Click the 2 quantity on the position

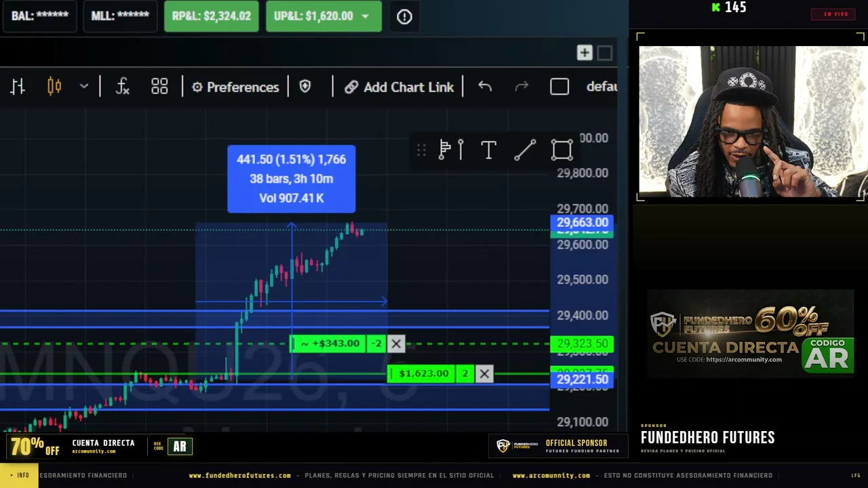pos(465,373)
